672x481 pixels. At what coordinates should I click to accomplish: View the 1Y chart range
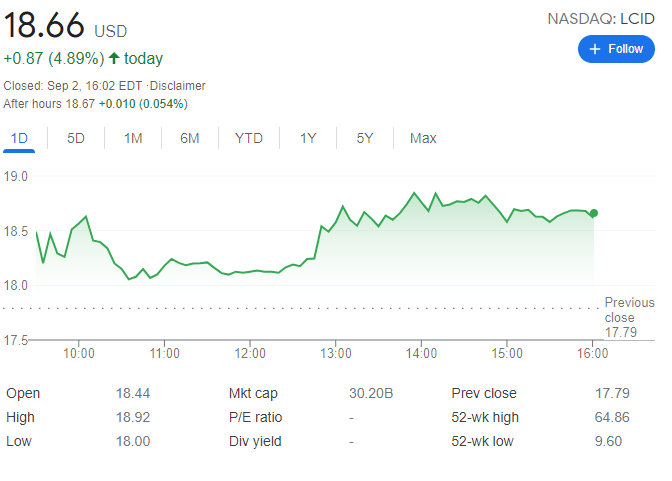(x=309, y=138)
